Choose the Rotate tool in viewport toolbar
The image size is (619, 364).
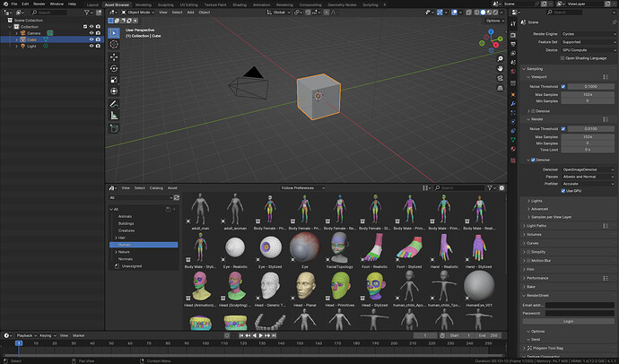coord(114,69)
